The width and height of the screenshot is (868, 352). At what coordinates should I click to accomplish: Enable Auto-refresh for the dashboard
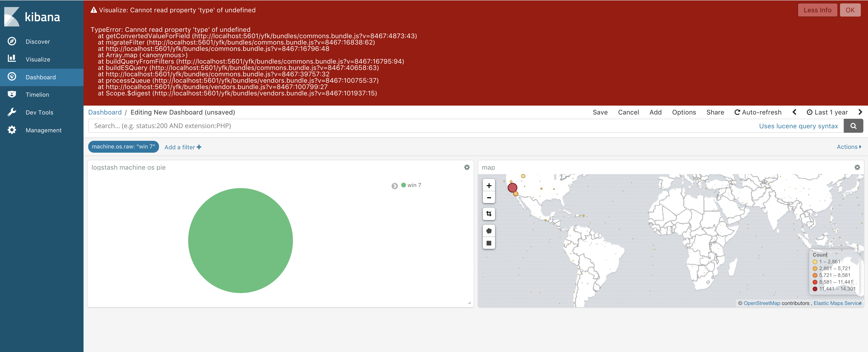[758, 112]
